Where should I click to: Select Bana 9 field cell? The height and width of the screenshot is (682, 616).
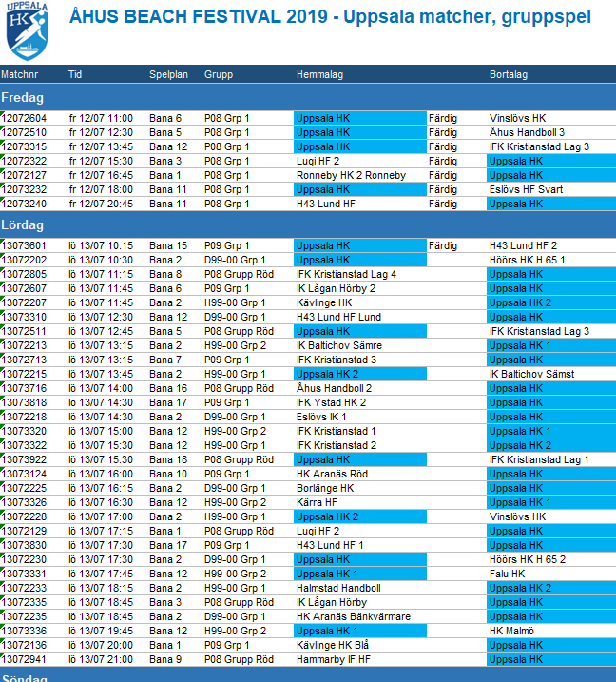tap(165, 660)
